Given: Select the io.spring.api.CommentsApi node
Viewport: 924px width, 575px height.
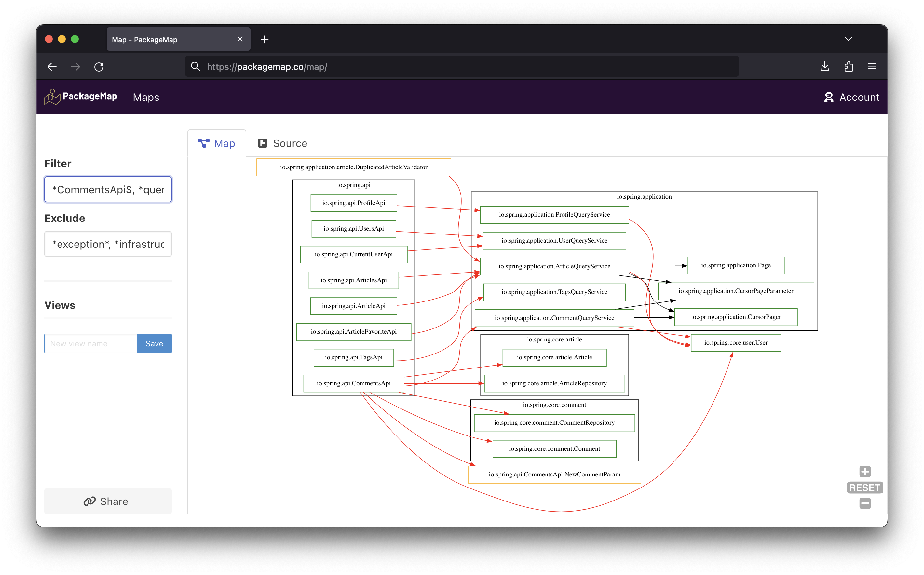Looking at the screenshot, I should click(x=353, y=383).
